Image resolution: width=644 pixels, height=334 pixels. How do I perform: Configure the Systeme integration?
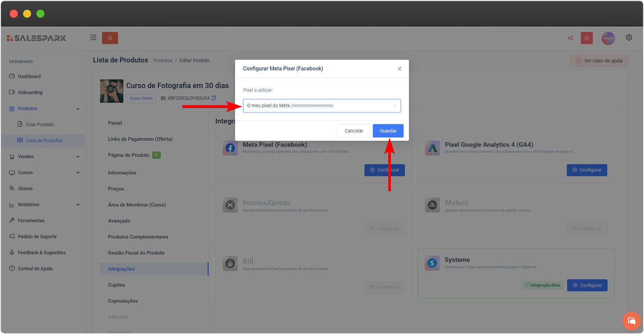point(587,285)
